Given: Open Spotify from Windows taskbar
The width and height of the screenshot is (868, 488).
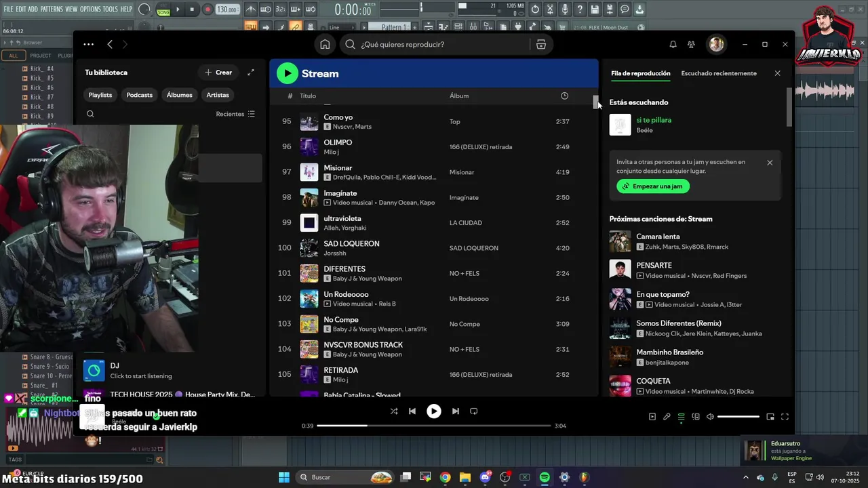Looking at the screenshot, I should 545,477.
